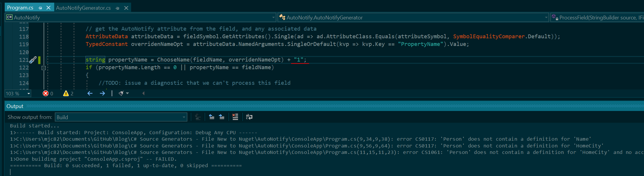Open the ProcessField member dropdown
This screenshot has width=644, height=176.
597,17
